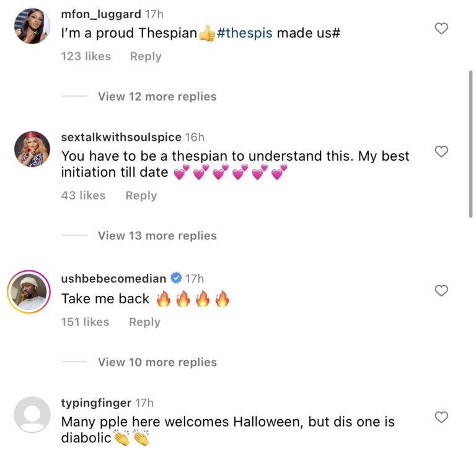Like ushbebecomedian's comment with the heart
This screenshot has width=476, height=449.
(441, 290)
